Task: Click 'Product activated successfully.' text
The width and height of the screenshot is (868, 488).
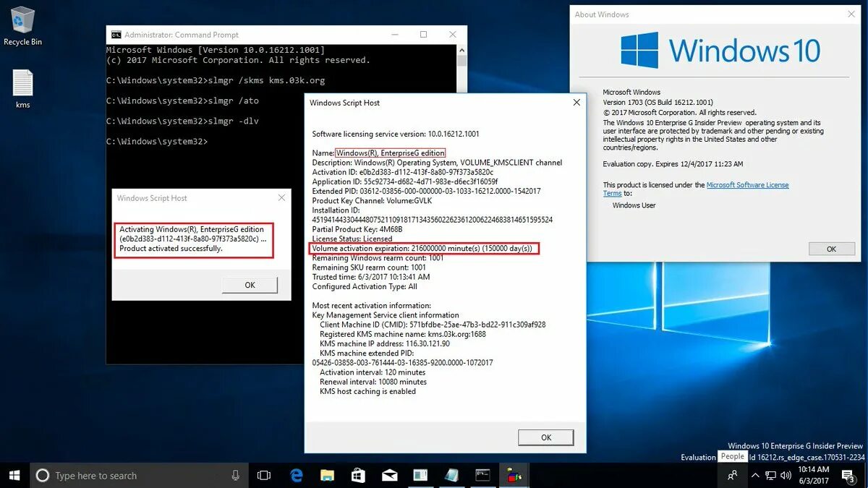Action: [171, 249]
